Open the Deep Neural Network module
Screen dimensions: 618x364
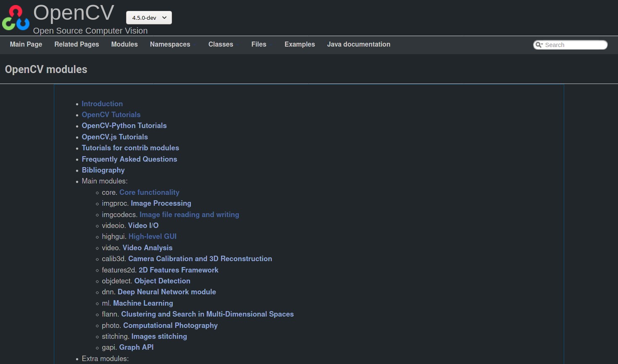166,292
